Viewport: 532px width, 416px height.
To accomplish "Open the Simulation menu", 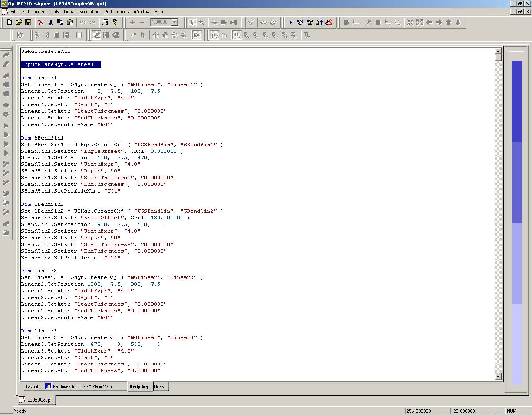I will [x=89, y=12].
